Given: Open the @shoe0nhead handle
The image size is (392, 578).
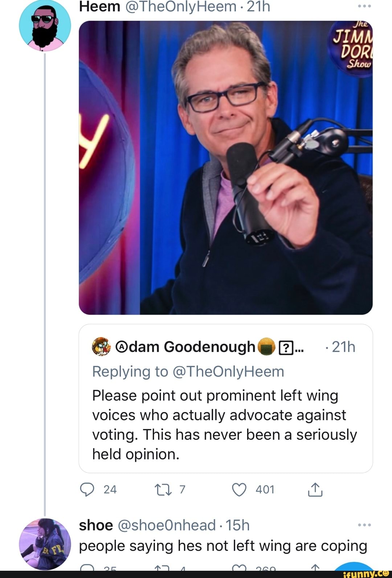Looking at the screenshot, I should pyautogui.click(x=167, y=525).
